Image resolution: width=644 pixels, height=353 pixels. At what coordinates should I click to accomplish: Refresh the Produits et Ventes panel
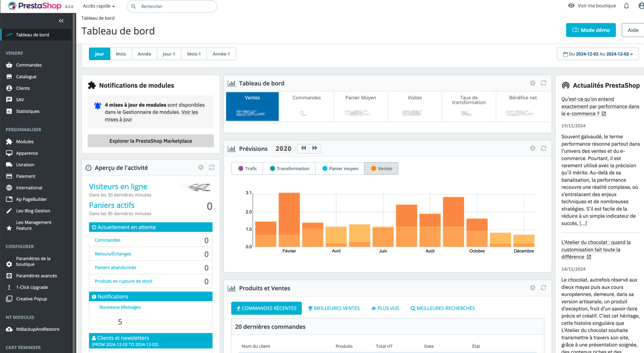pyautogui.click(x=543, y=288)
